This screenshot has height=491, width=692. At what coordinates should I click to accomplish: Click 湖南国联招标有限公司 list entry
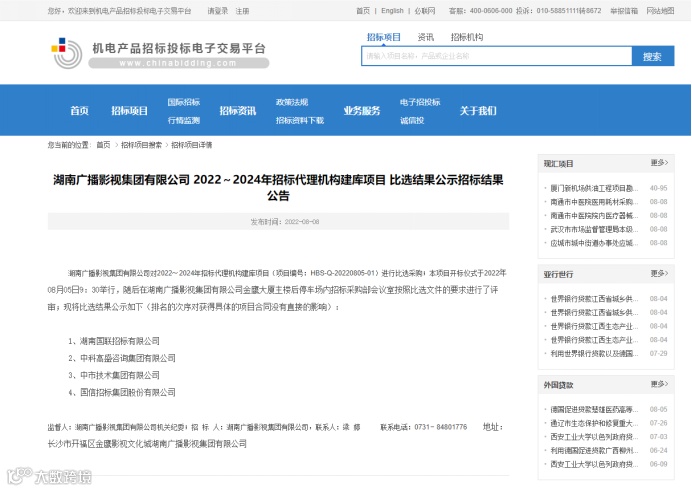click(x=120, y=341)
